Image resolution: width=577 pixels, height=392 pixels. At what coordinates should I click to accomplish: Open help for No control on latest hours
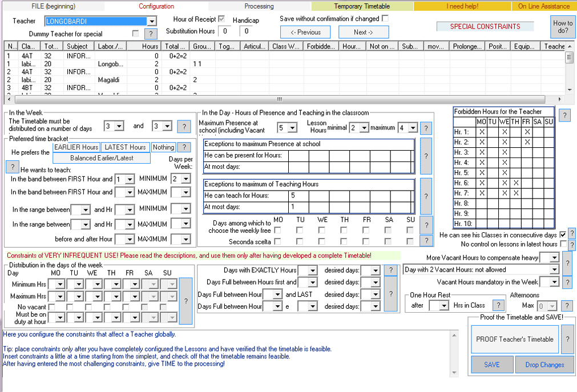point(572,244)
